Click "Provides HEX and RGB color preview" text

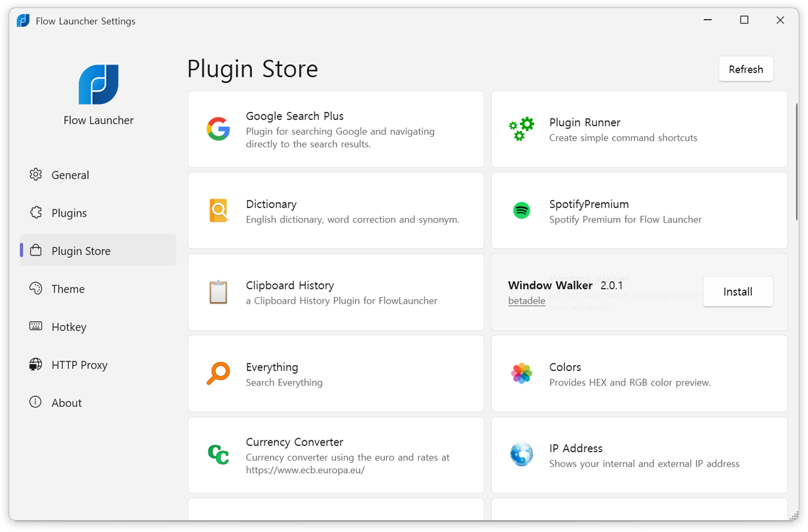[x=630, y=382]
